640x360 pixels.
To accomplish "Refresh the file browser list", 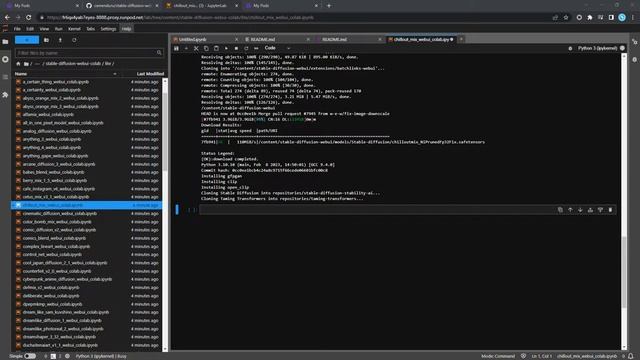I will click(x=74, y=40).
